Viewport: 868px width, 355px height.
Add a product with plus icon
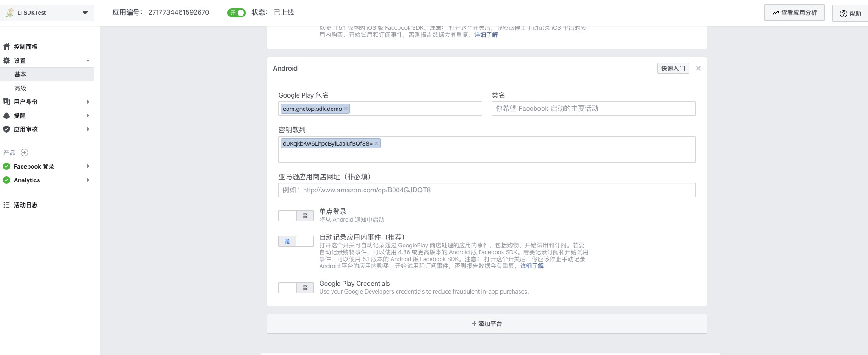coord(25,153)
